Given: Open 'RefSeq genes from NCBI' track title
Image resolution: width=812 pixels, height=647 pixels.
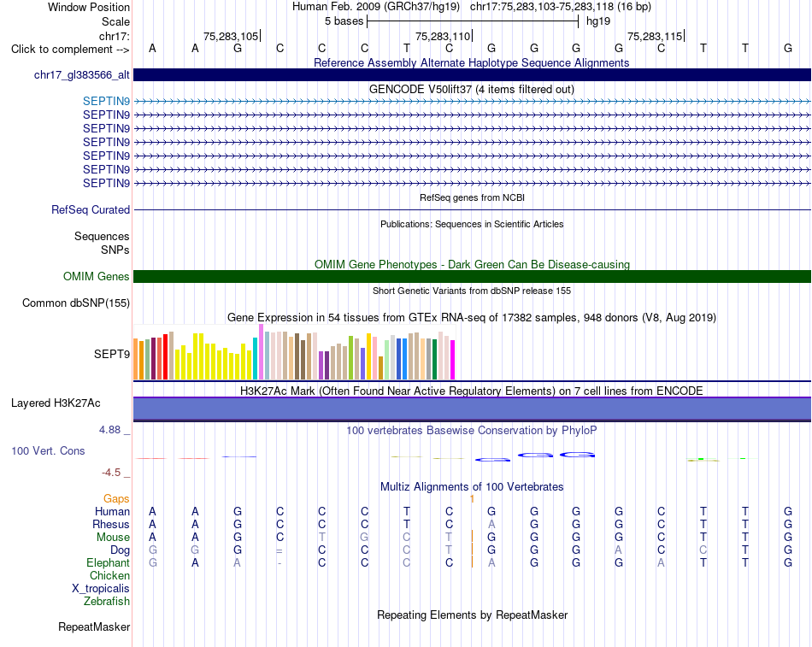Looking at the screenshot, I should click(x=473, y=197).
